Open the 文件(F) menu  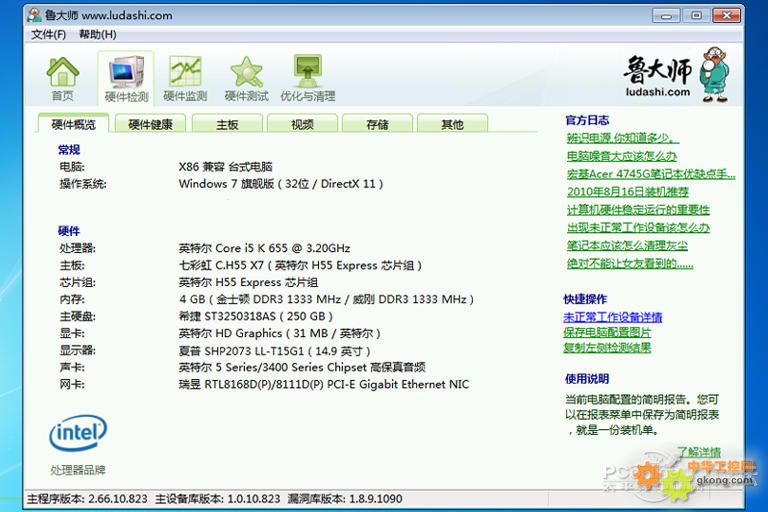pyautogui.click(x=48, y=34)
